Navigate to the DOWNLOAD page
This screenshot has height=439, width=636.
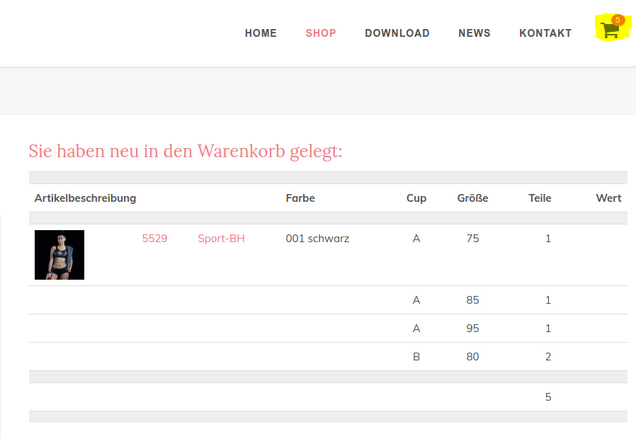point(397,33)
